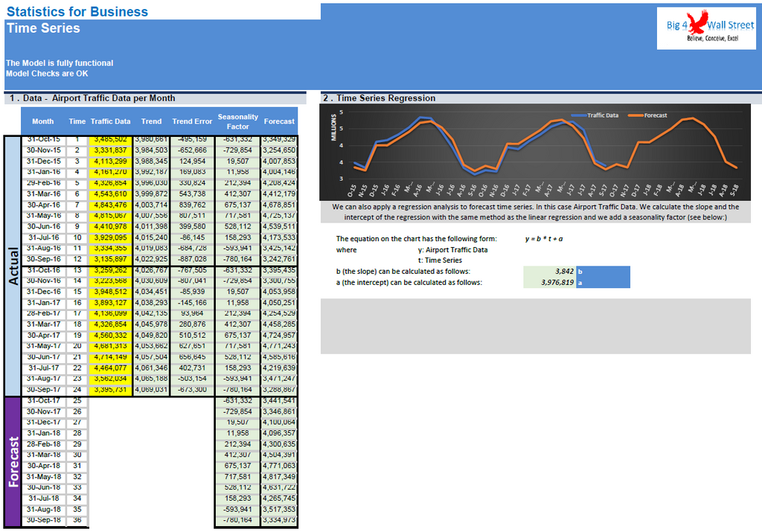Click the Month column header
Screen dimensions: 762x532
pyautogui.click(x=42, y=121)
